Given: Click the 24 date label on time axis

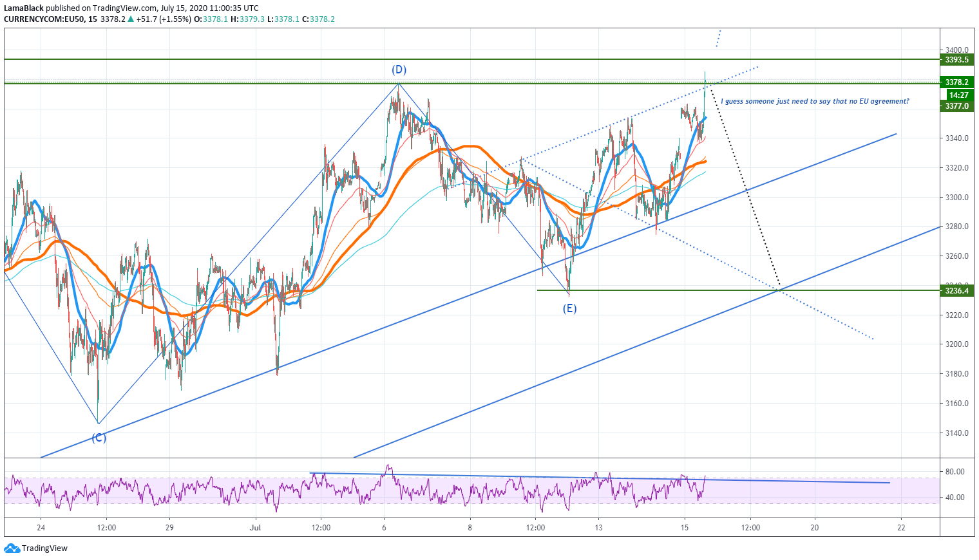Looking at the screenshot, I should (x=41, y=528).
